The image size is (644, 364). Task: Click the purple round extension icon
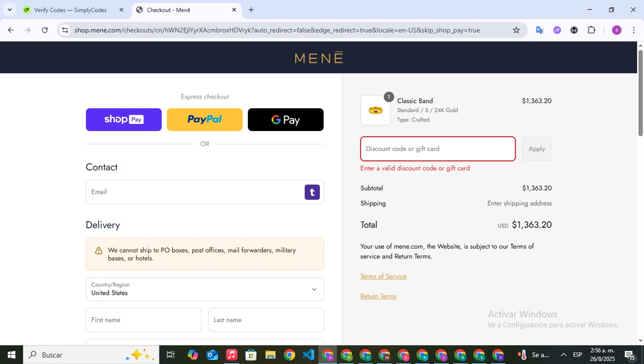click(x=557, y=30)
